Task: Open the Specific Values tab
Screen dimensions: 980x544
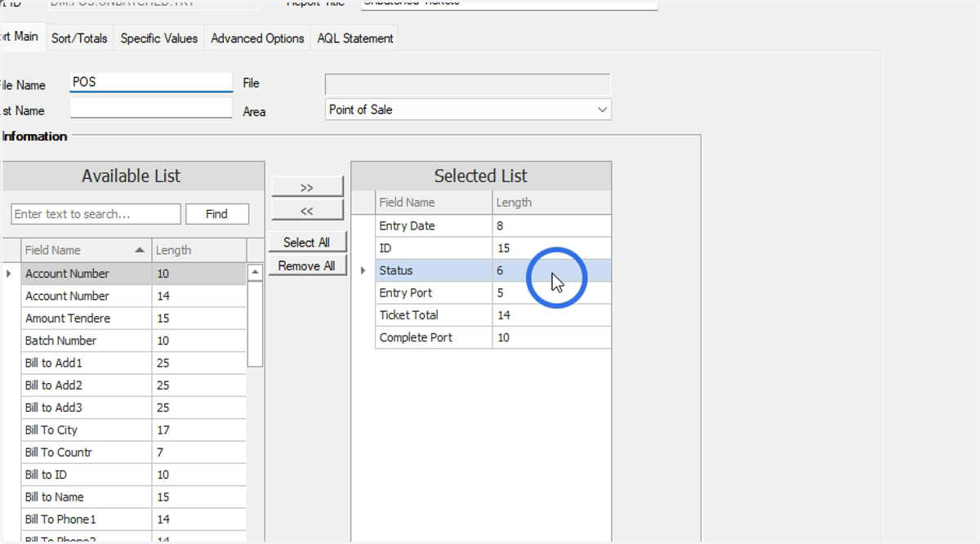Action: click(159, 38)
